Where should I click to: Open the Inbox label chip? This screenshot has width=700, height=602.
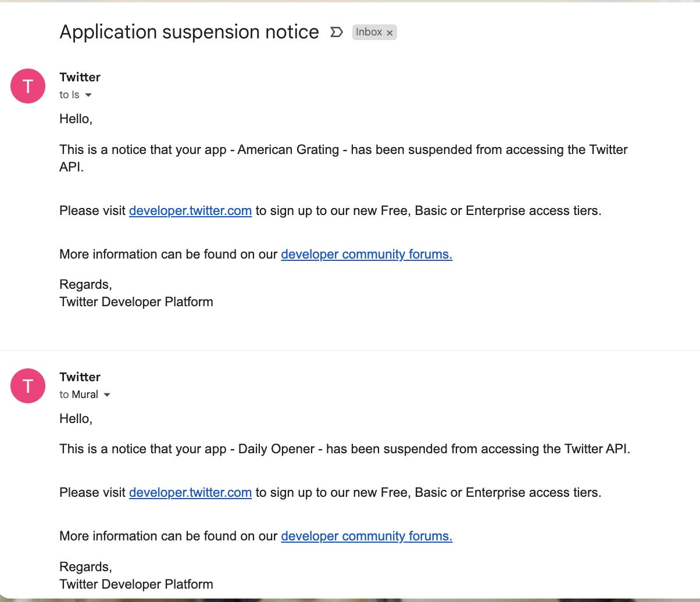[x=369, y=32]
